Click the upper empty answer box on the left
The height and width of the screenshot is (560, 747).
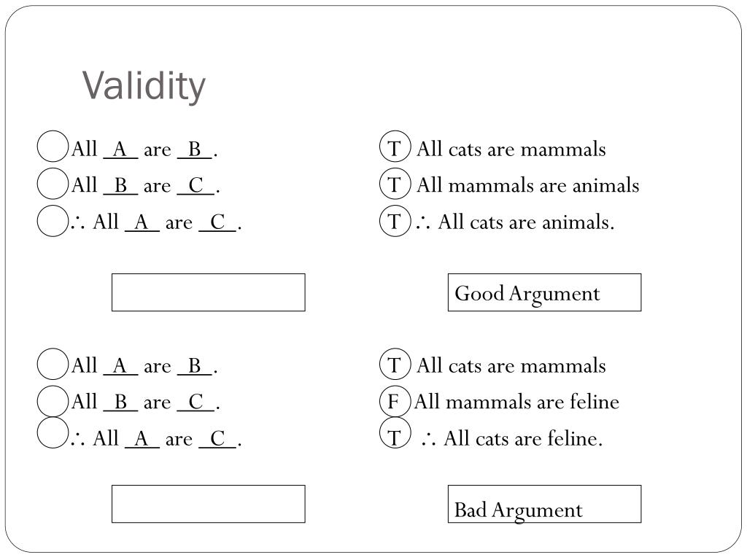tap(208, 292)
